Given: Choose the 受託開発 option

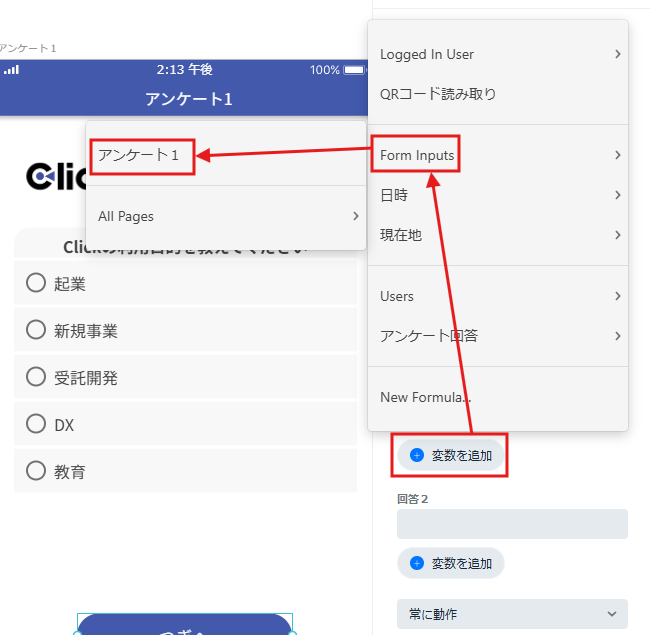Looking at the screenshot, I should tap(185, 377).
